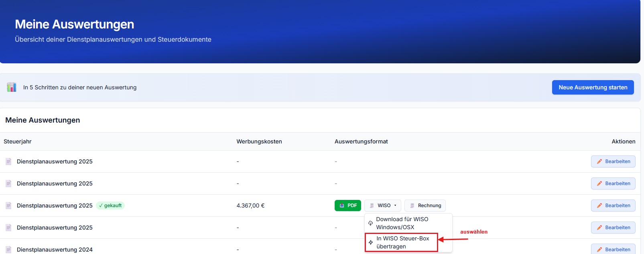Click the pencil icon in the 2024 row's Bearbeiten

coord(599,249)
